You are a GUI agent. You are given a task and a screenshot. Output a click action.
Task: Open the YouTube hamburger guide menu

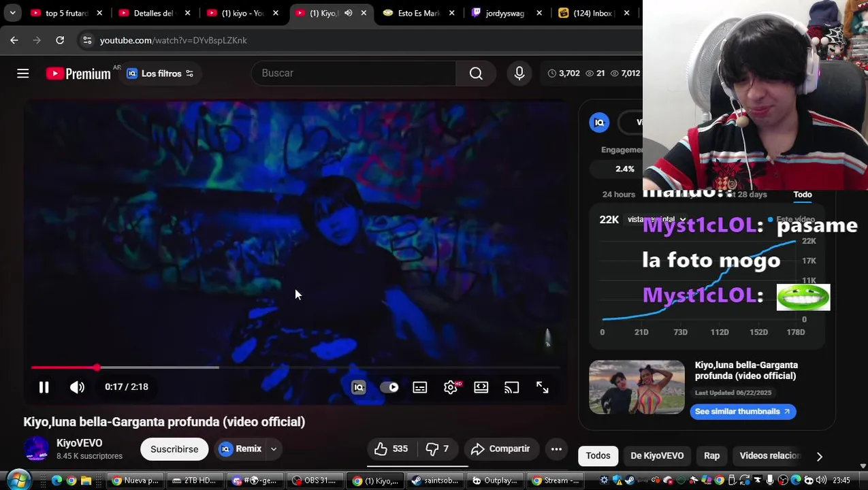[x=23, y=73]
